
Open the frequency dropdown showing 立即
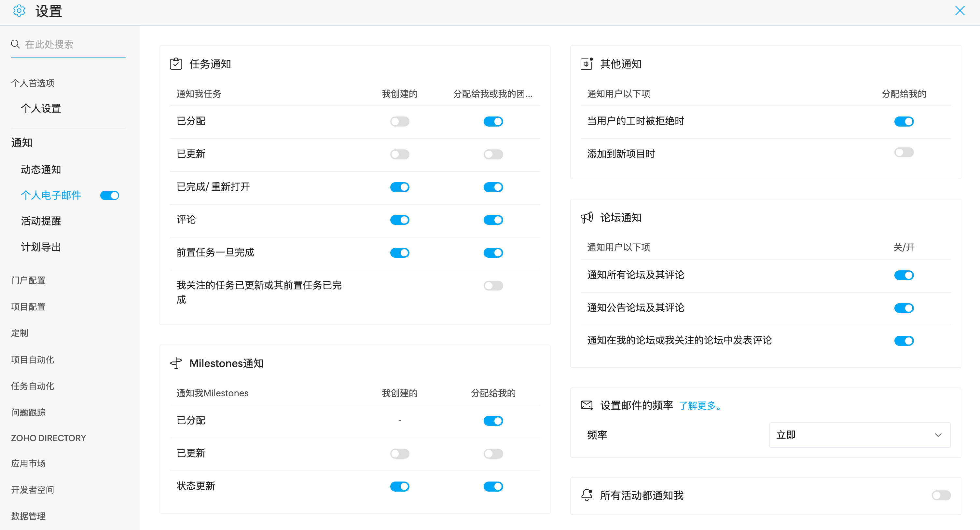859,435
